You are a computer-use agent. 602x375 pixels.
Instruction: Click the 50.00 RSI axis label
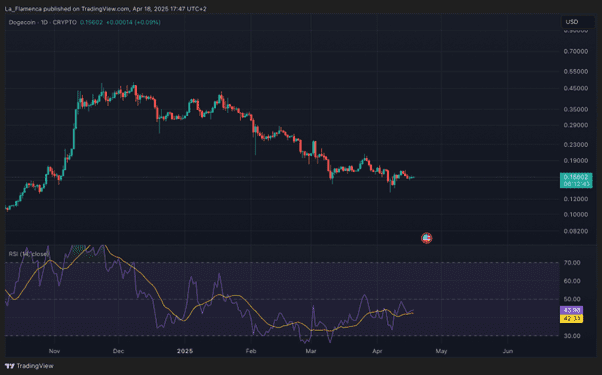coord(572,299)
